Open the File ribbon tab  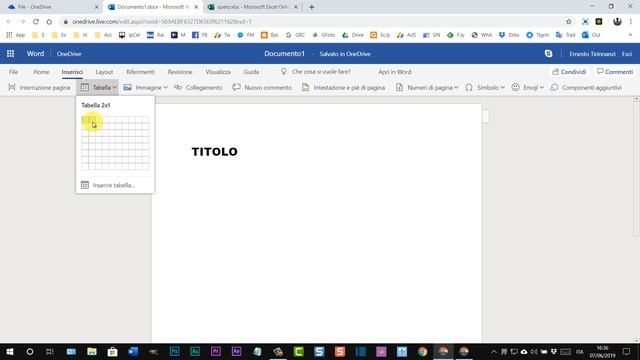coord(13,72)
